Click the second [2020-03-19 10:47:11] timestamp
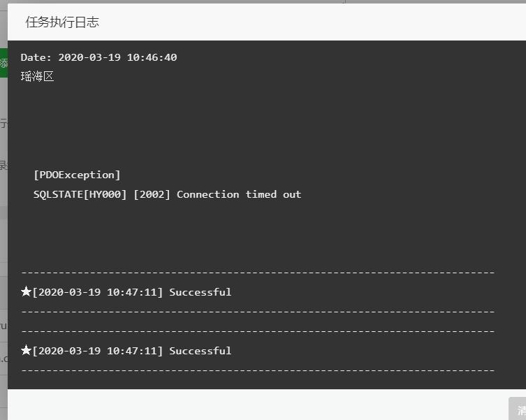 [x=98, y=351]
